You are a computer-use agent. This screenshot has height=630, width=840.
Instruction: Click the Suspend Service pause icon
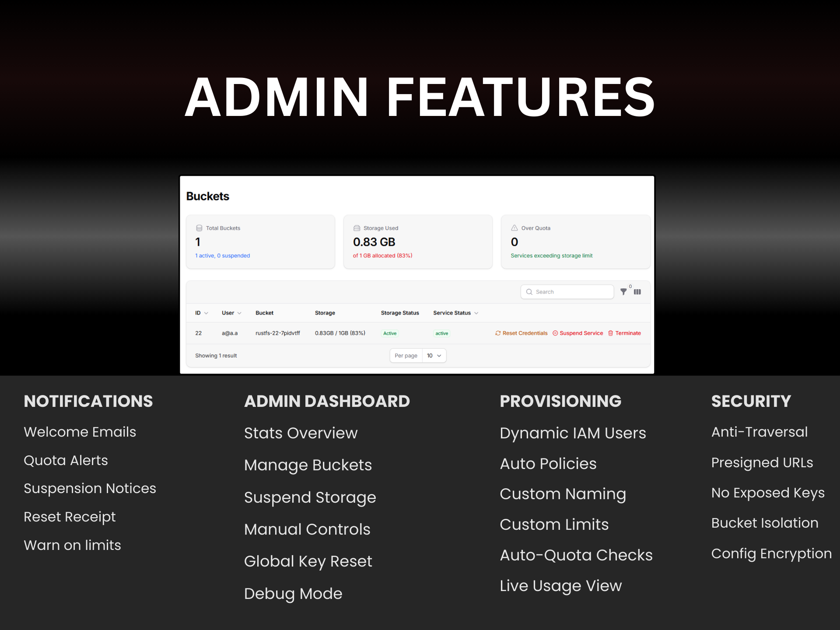tap(555, 333)
